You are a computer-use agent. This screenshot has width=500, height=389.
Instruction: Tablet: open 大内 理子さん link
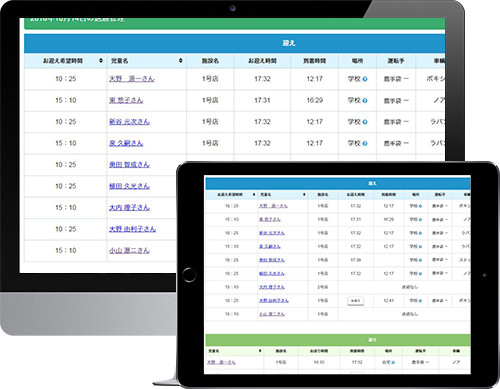pyautogui.click(x=272, y=287)
